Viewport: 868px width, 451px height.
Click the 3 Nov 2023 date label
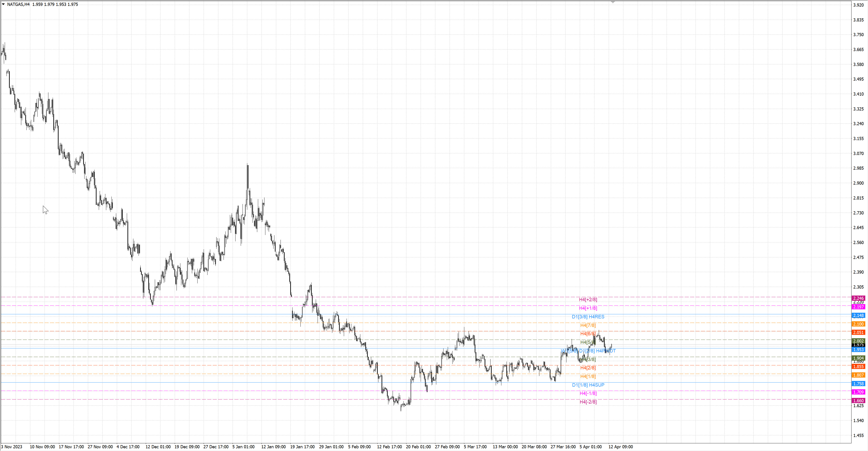tap(12, 447)
